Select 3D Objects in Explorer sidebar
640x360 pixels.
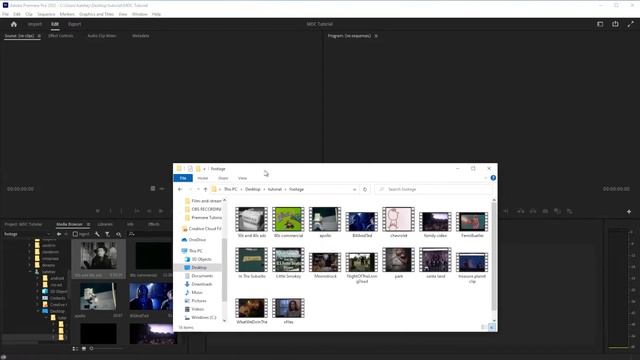[198, 259]
